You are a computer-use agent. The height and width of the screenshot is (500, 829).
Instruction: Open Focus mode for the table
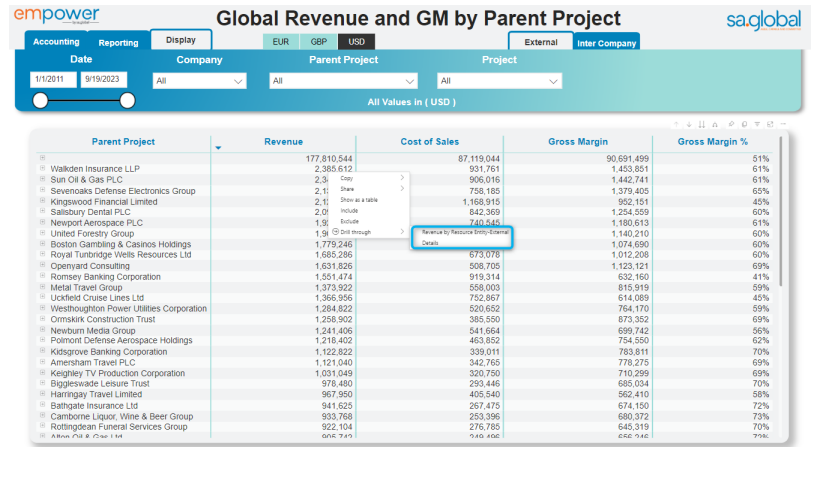coord(770,124)
